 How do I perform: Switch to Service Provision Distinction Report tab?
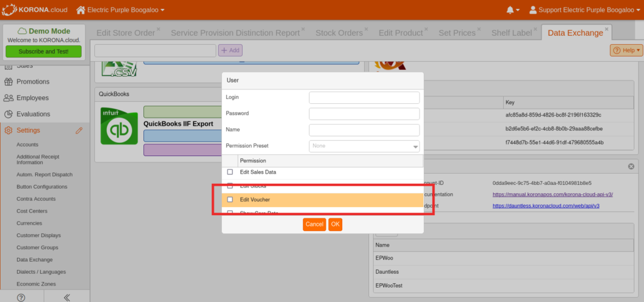click(235, 33)
